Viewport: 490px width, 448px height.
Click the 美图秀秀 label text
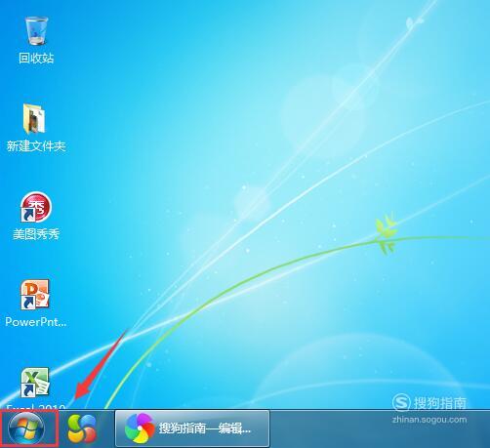36,234
